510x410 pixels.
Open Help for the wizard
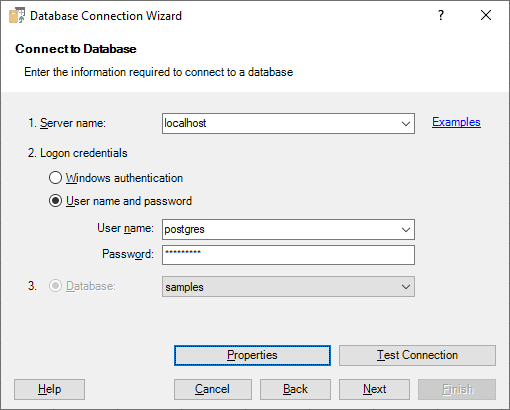pos(49,389)
